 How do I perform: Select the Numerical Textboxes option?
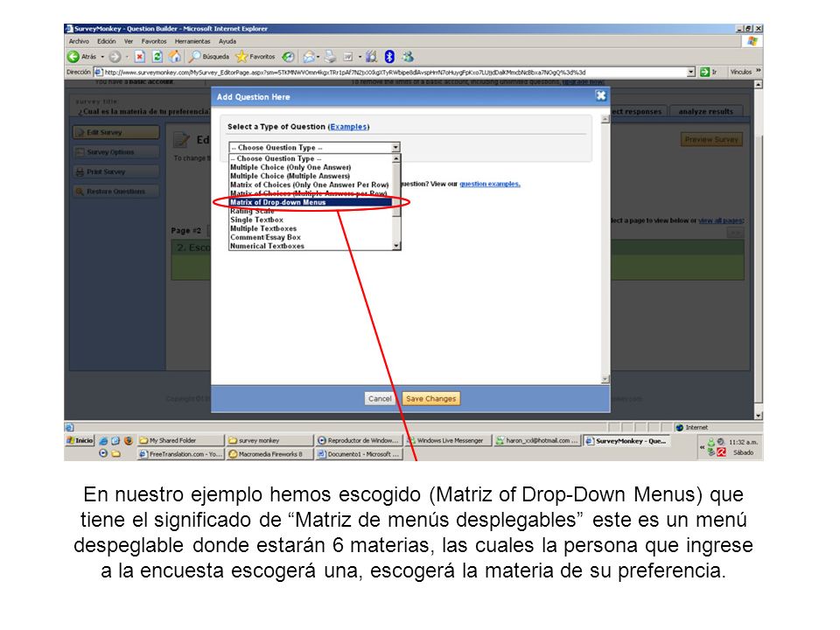[267, 246]
